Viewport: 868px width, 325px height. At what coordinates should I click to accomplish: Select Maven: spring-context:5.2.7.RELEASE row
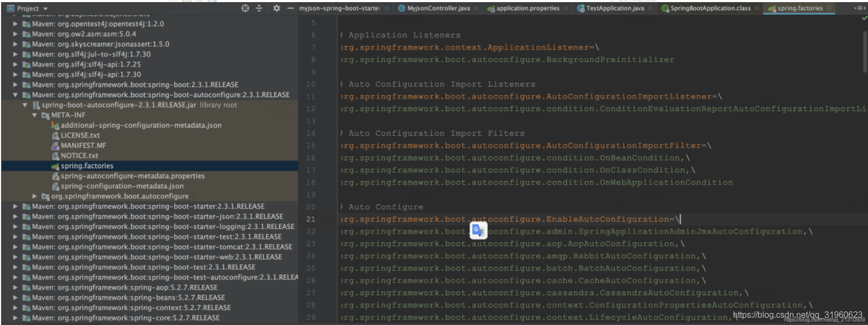coord(149,307)
